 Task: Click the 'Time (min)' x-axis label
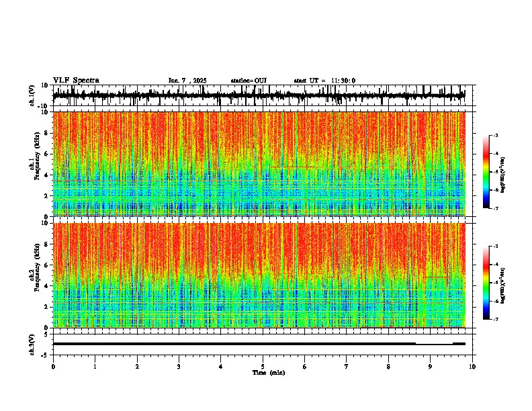269,373
